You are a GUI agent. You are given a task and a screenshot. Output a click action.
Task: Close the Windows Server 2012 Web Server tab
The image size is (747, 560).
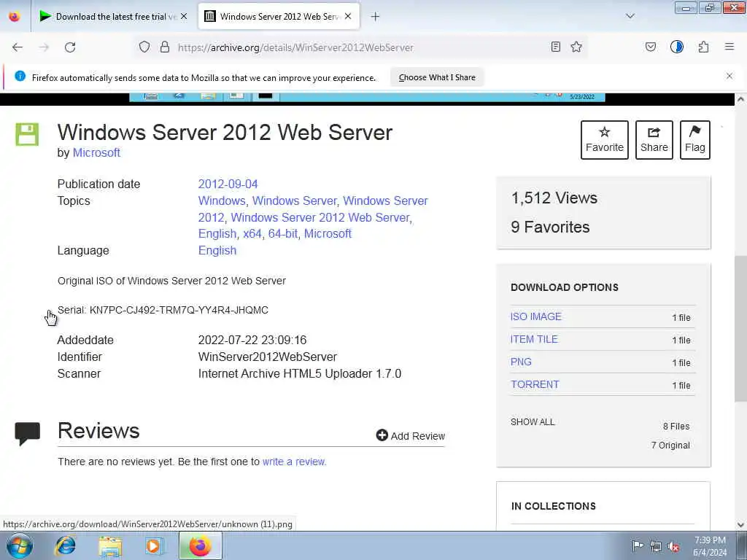[x=348, y=16]
